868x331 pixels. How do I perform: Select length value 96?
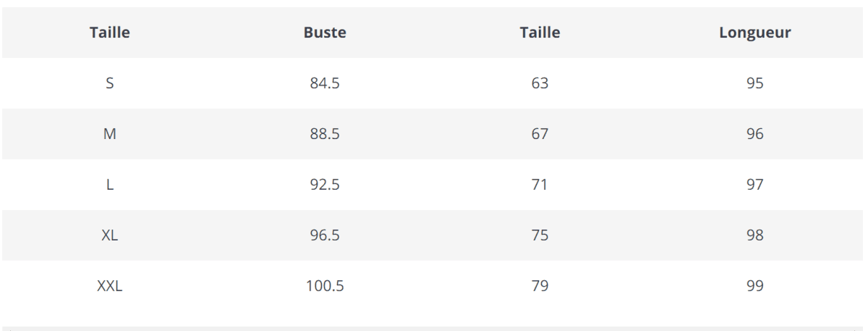click(x=754, y=134)
